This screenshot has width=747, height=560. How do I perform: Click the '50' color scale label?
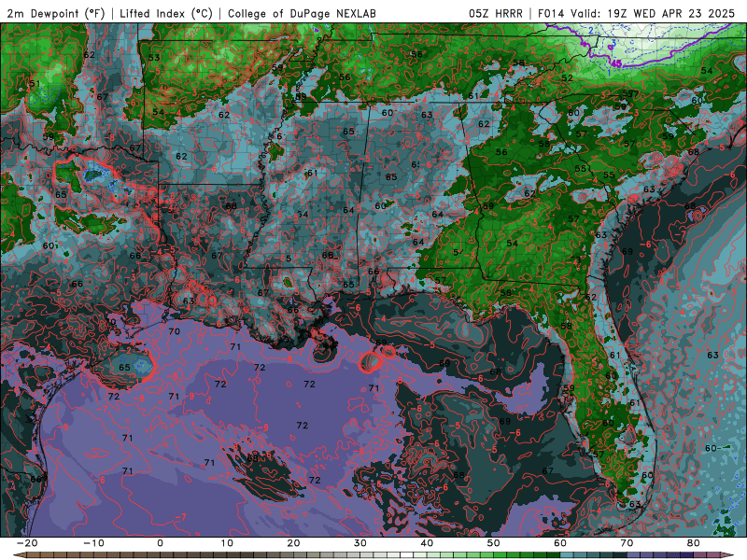(494, 543)
